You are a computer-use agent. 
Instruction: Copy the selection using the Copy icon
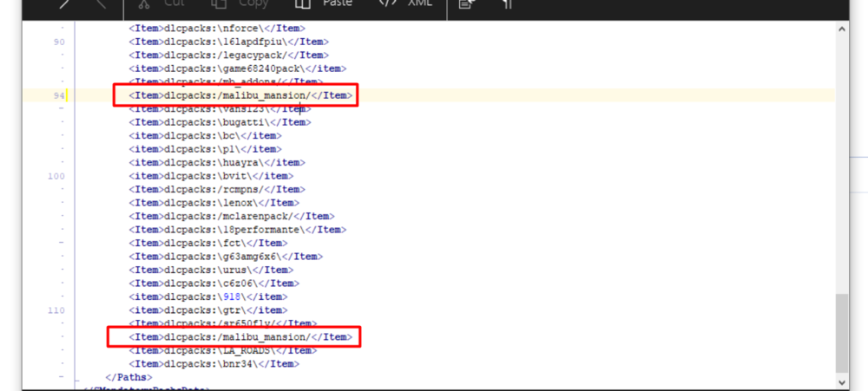[x=220, y=3]
